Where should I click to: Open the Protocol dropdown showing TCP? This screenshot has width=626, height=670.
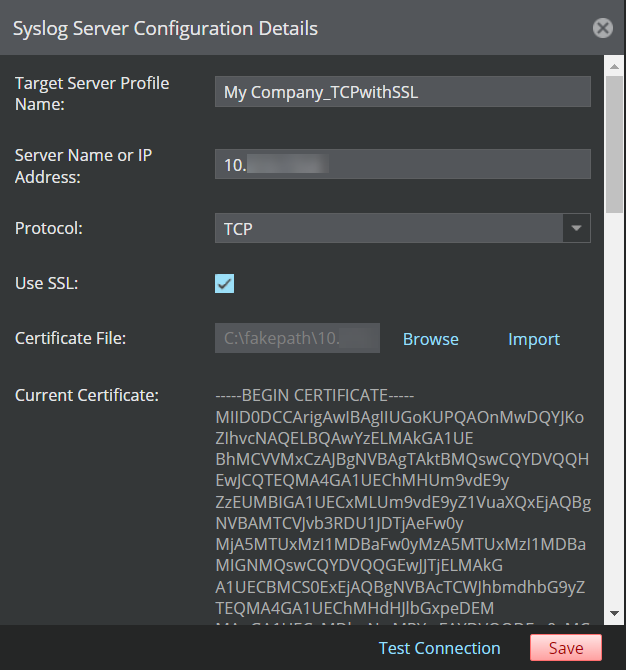tap(403, 228)
